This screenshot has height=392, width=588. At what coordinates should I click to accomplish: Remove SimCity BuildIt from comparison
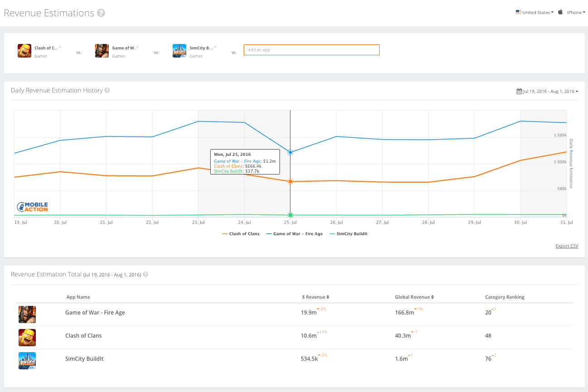click(215, 47)
